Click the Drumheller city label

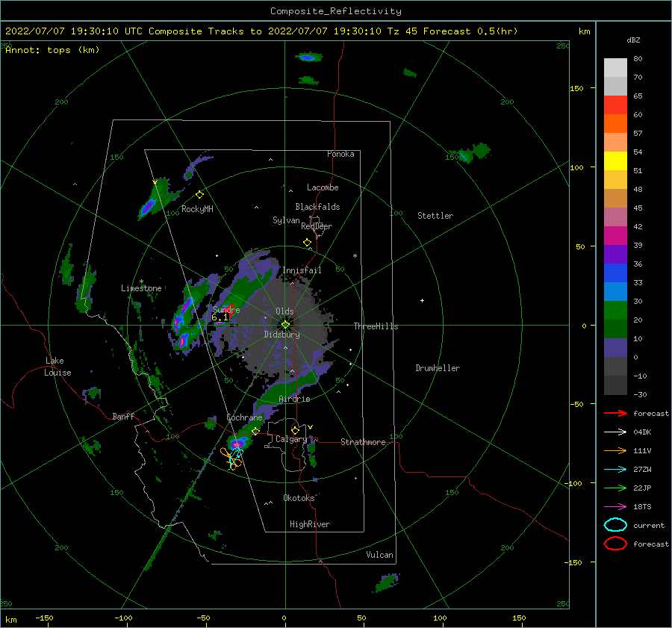click(438, 368)
